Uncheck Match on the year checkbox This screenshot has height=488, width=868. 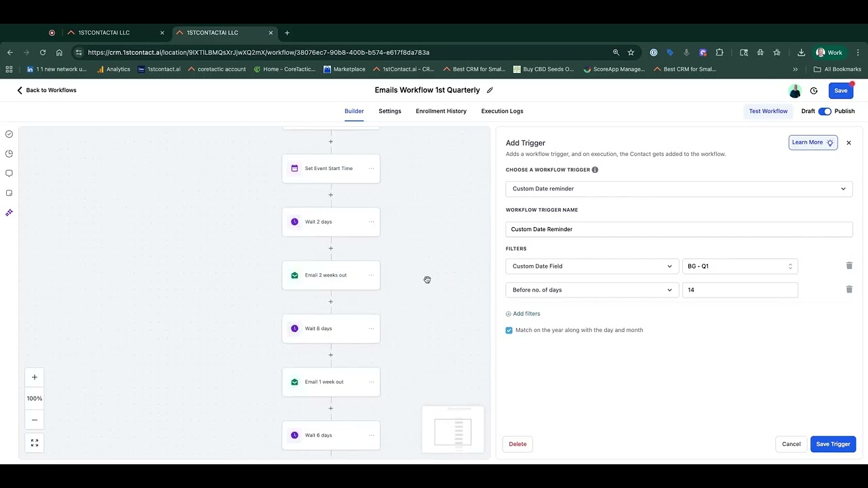509,330
